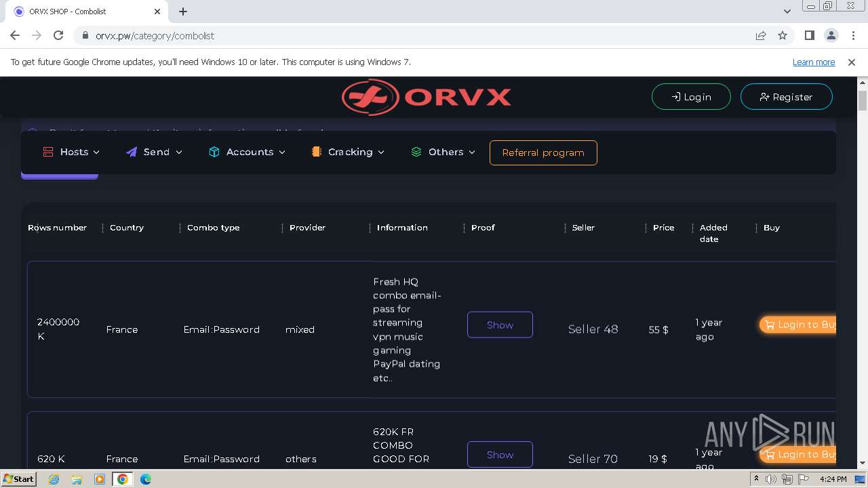Click the Country column header
The width and height of the screenshot is (868, 488).
pyautogui.click(x=127, y=228)
